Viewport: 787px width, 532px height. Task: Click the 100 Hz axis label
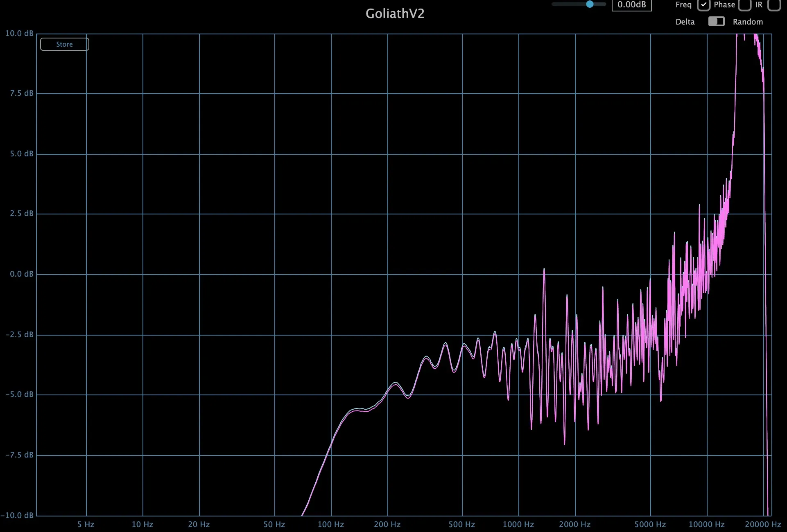(x=330, y=524)
